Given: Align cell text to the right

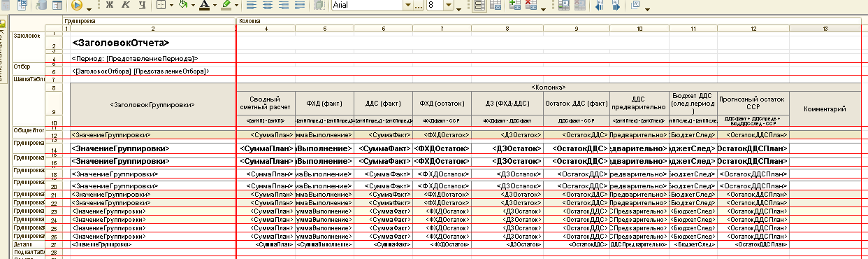Looking at the screenshot, I should point(284,5).
